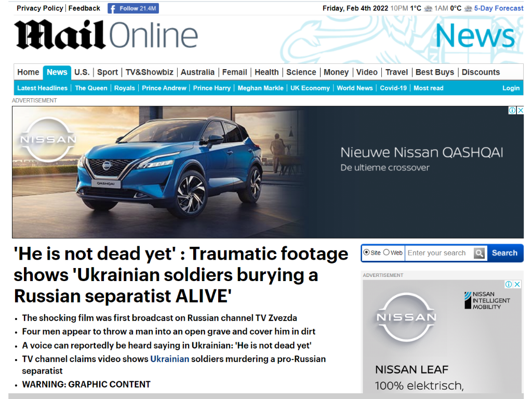
Task: Open the Privacy Policy link
Action: pos(39,8)
